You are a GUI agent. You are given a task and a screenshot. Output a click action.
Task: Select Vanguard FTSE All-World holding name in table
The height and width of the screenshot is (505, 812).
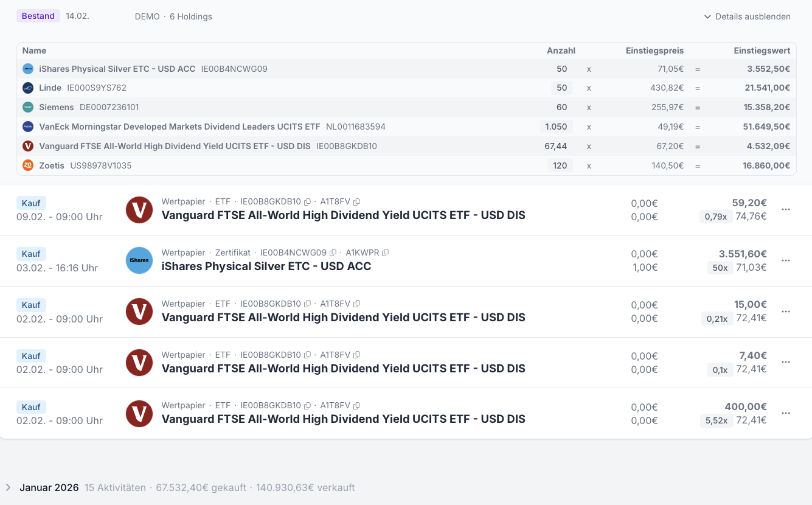click(x=175, y=146)
